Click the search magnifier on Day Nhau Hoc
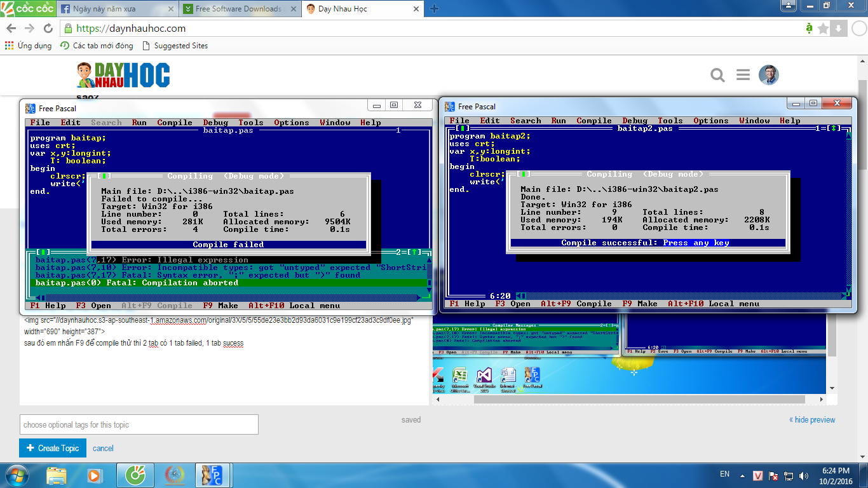868x488 pixels. 717,76
